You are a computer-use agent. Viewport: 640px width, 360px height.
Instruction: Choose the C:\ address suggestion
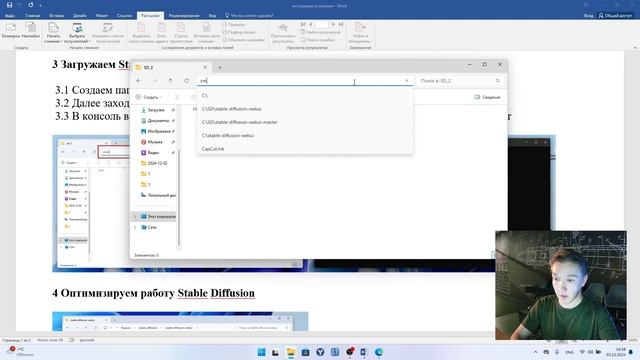pyautogui.click(x=304, y=96)
